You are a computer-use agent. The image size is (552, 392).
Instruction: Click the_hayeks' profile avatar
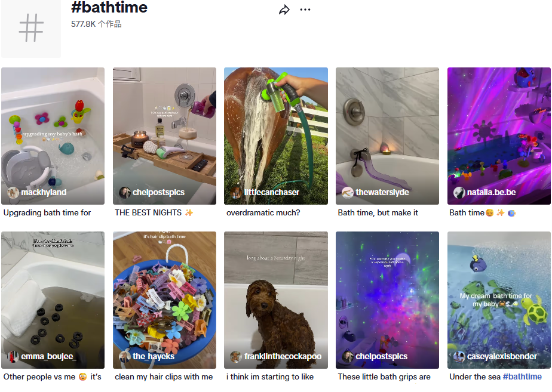125,357
